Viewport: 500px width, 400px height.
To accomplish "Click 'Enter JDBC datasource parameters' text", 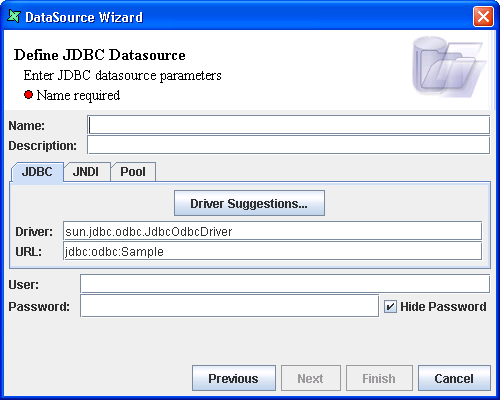I will tap(122, 76).
